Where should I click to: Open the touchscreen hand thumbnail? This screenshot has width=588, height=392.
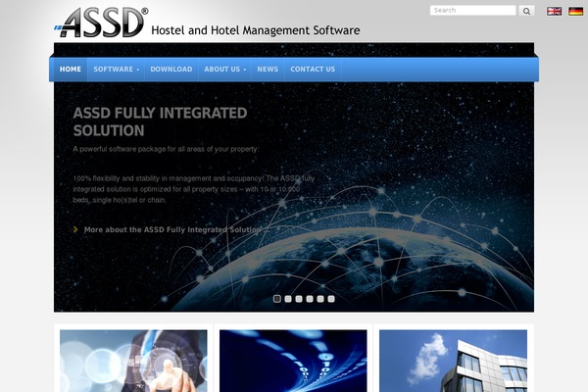coord(133,361)
